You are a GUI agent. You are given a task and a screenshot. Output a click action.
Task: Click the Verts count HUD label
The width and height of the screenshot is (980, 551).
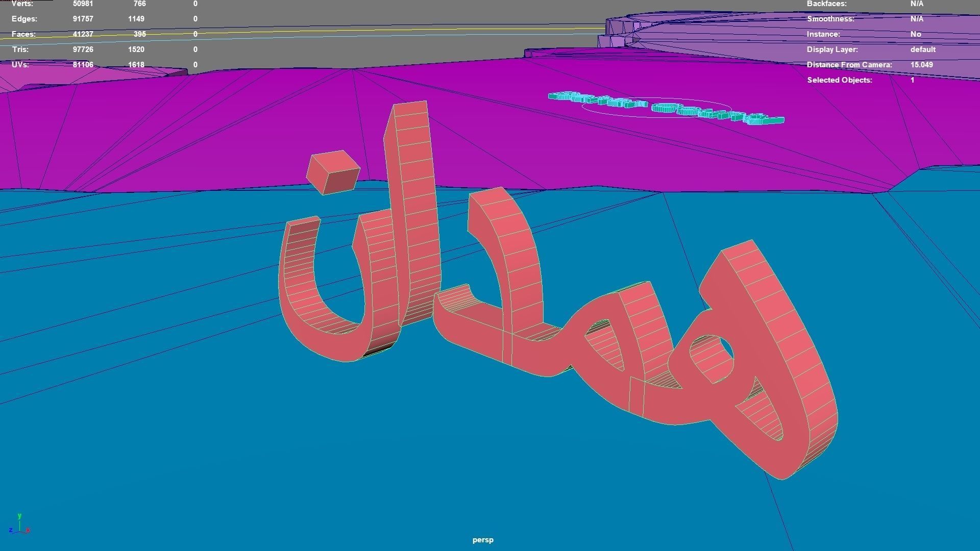click(x=22, y=4)
